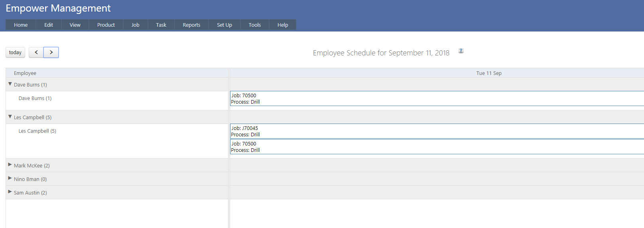Open the Reports menu

pyautogui.click(x=191, y=25)
